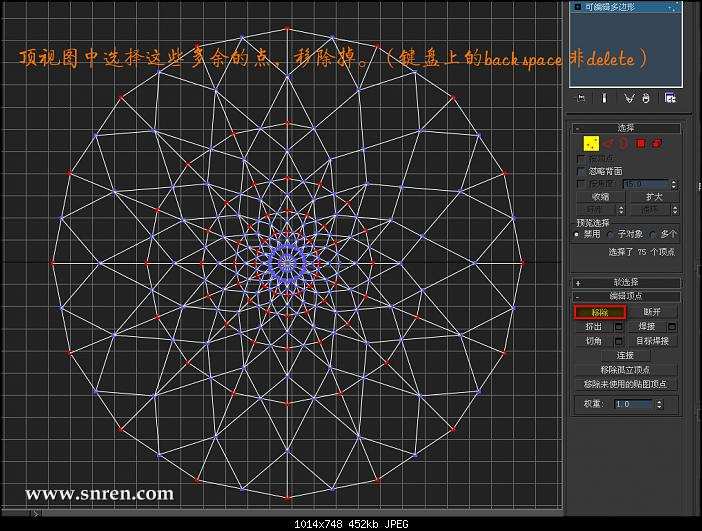702x531 pixels.
Task: Enable By Angle checkbox
Action: pos(582,184)
